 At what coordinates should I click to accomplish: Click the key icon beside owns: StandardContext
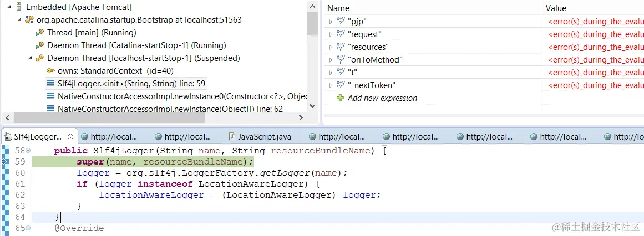click(x=50, y=70)
